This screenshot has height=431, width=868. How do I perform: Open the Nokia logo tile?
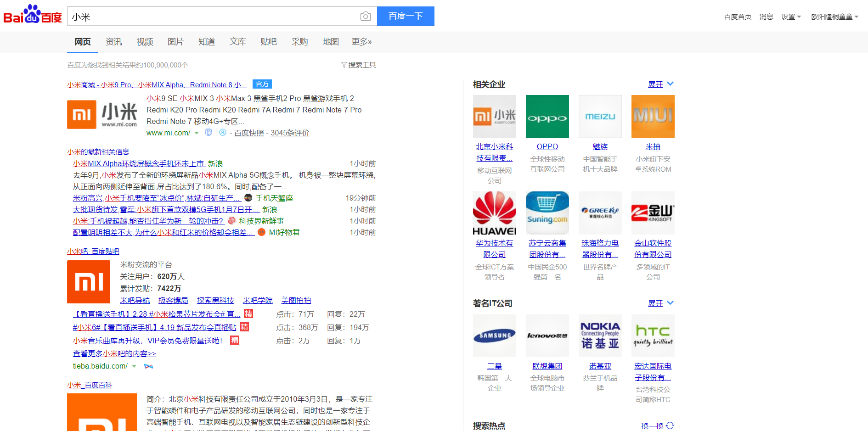pyautogui.click(x=600, y=336)
